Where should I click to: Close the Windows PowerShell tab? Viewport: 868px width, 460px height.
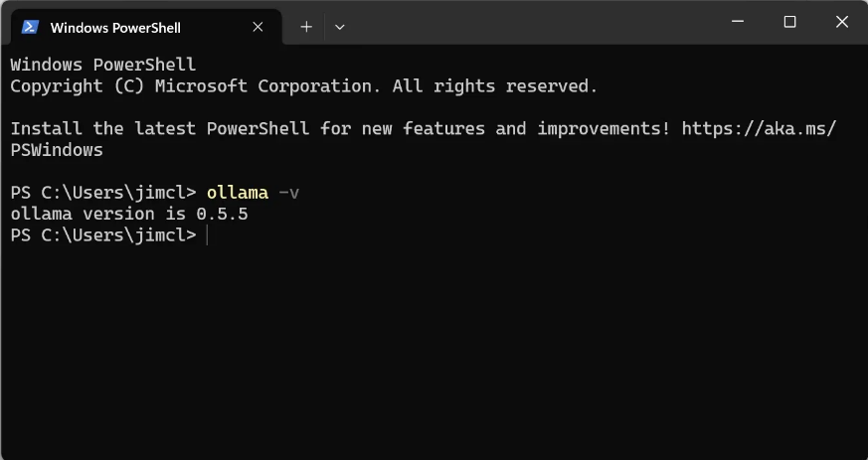[x=258, y=27]
